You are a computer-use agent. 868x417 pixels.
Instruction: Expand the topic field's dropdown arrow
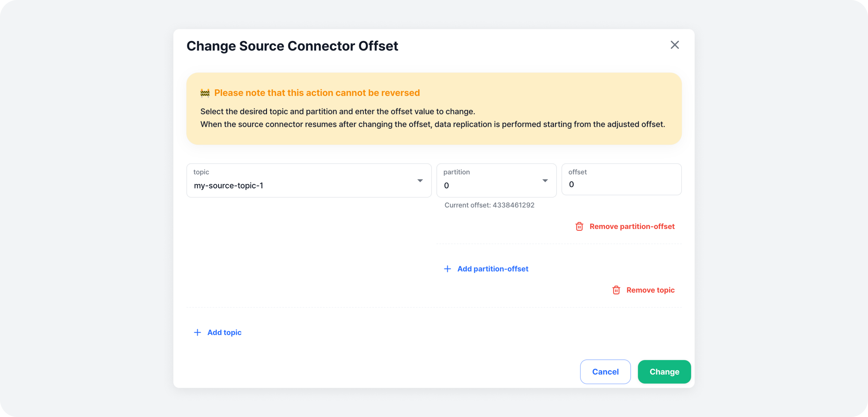pos(420,181)
